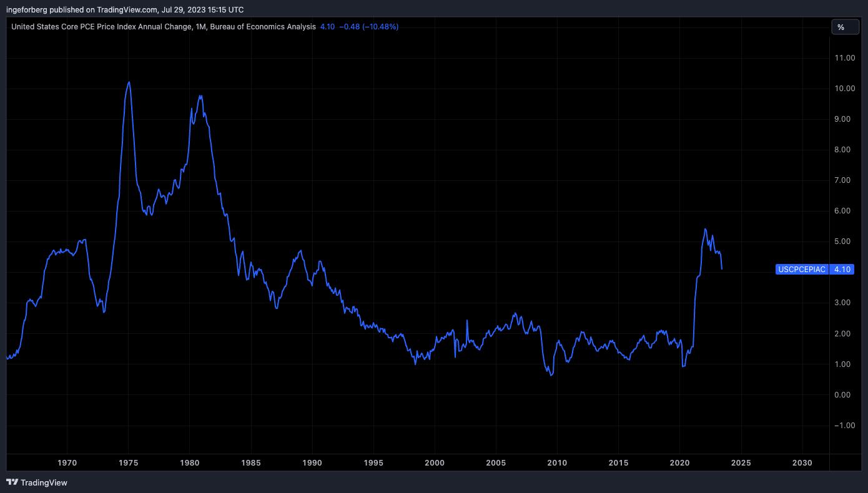Click the 2025 time axis label

click(x=741, y=463)
